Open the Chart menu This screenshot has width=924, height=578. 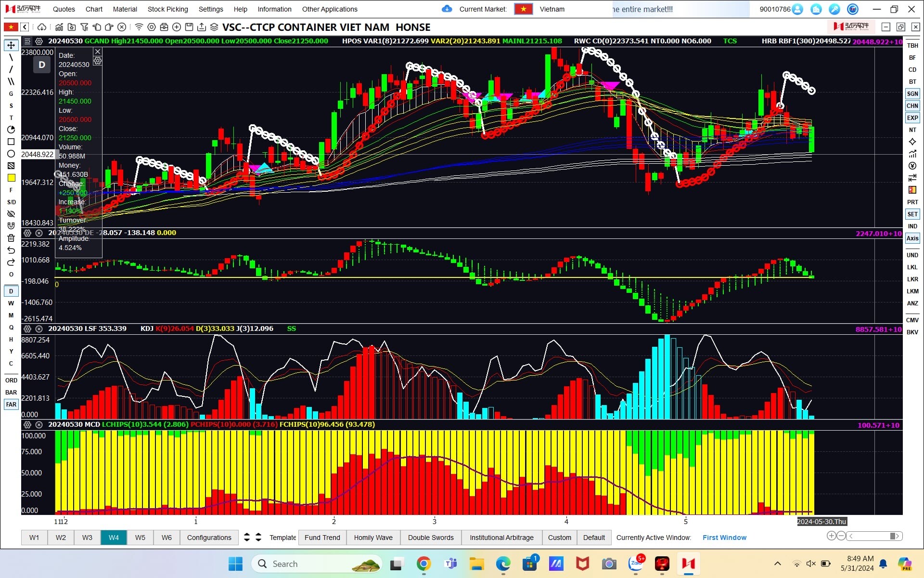coord(94,9)
